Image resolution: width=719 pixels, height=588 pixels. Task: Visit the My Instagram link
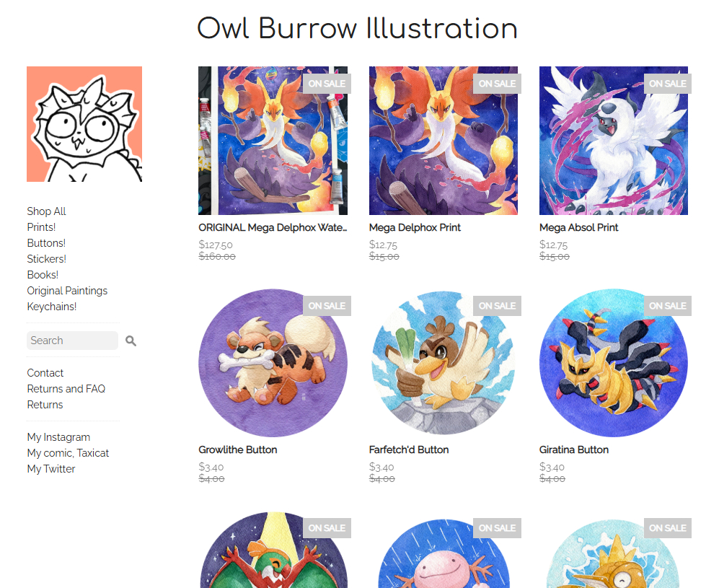pos(58,437)
